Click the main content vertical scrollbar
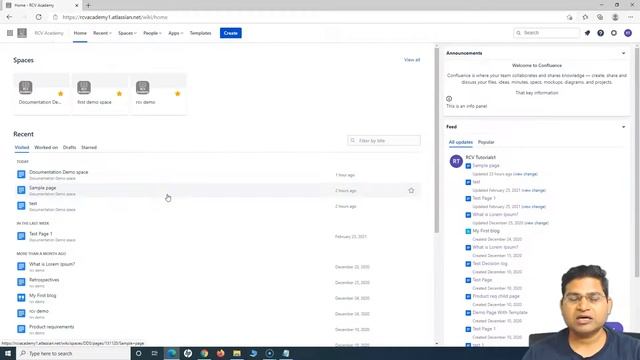This screenshot has width=640, height=360. click(x=436, y=140)
